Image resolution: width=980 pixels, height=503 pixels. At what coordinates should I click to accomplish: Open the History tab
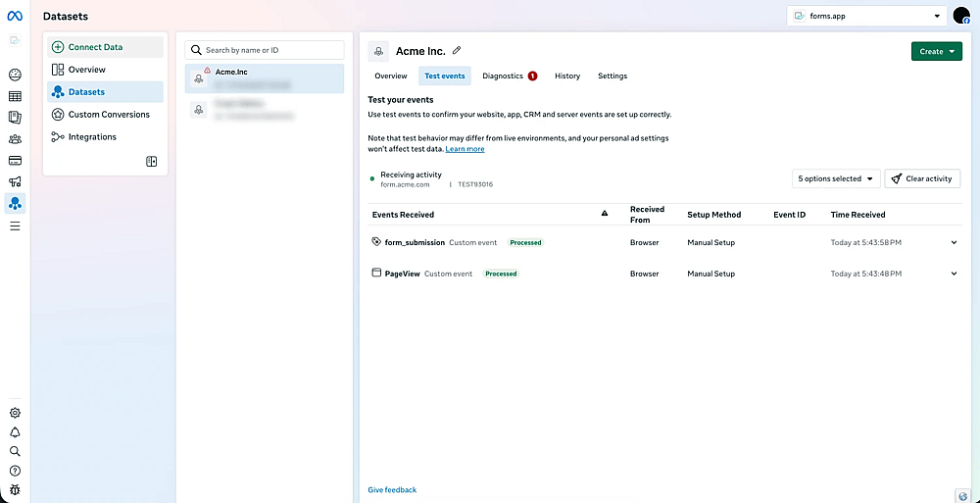567,75
